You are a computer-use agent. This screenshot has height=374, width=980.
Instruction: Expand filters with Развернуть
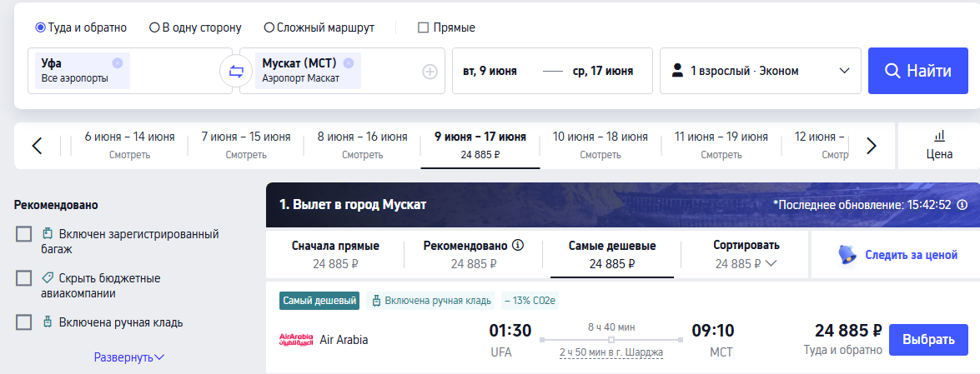[x=129, y=357]
